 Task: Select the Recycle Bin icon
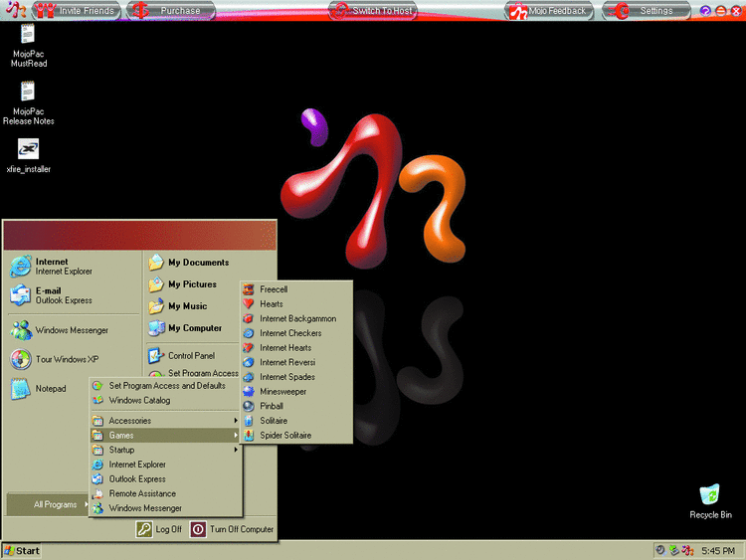click(x=710, y=501)
